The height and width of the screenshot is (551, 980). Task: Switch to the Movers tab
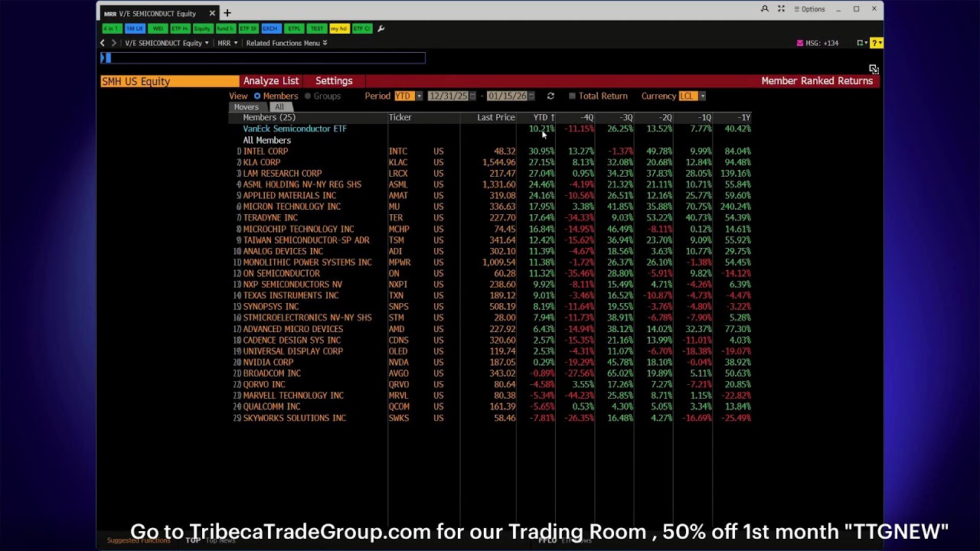coord(247,107)
